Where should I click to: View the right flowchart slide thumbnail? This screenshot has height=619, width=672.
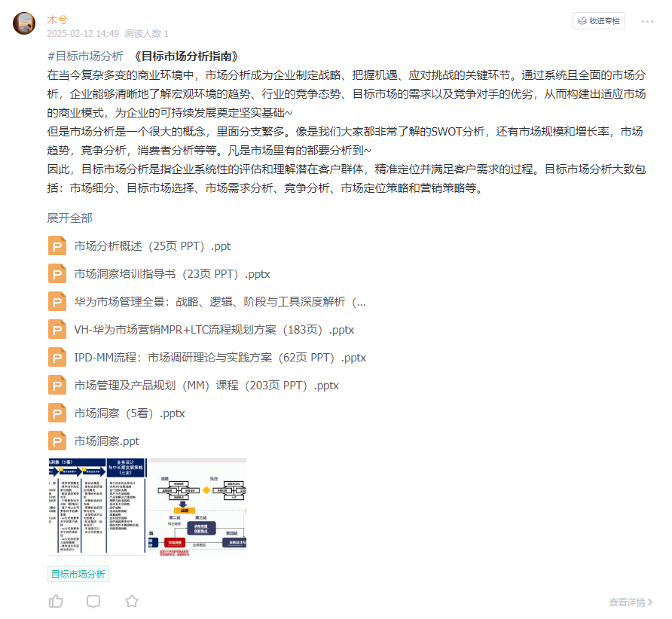(197, 507)
